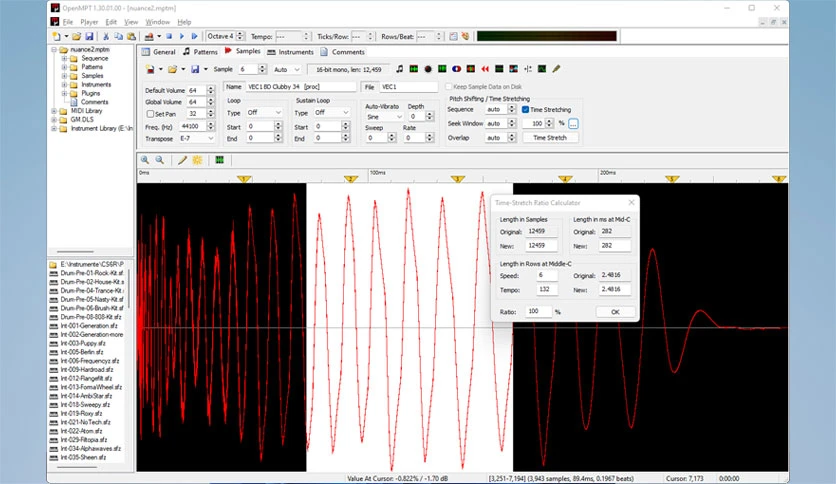
Task: Click the ellipsis ratio calculator button
Action: tap(573, 124)
